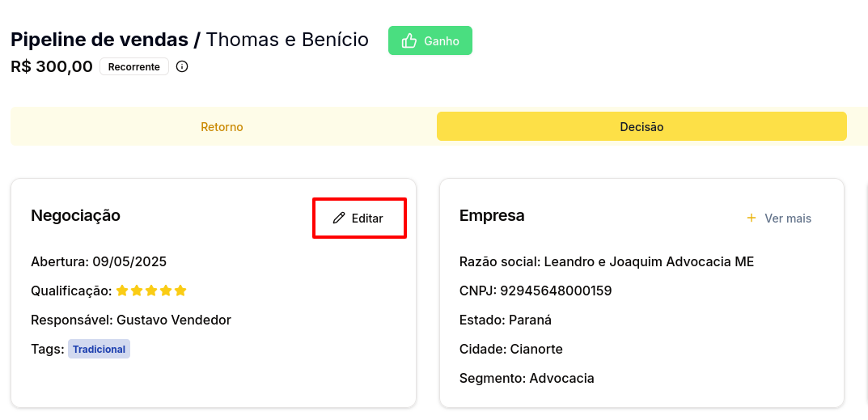Set qualification to the first star
The height and width of the screenshot is (420, 868).
[x=122, y=291]
